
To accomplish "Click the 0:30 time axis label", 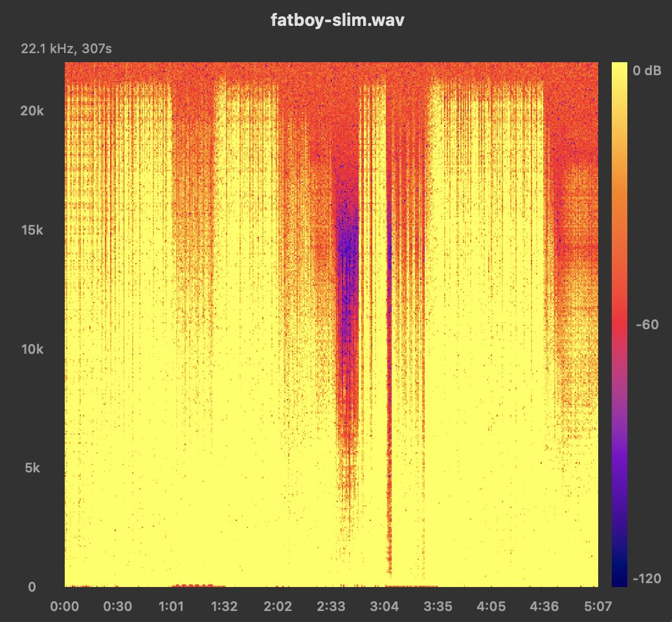I will pos(118,606).
